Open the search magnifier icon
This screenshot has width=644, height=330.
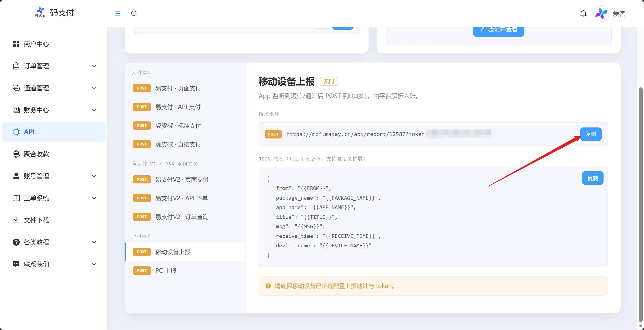point(134,13)
